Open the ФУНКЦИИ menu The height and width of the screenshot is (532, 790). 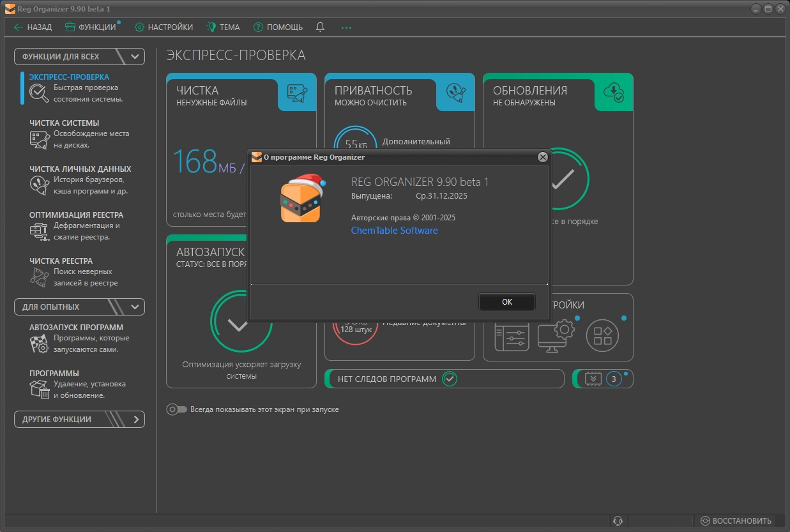pos(91,27)
